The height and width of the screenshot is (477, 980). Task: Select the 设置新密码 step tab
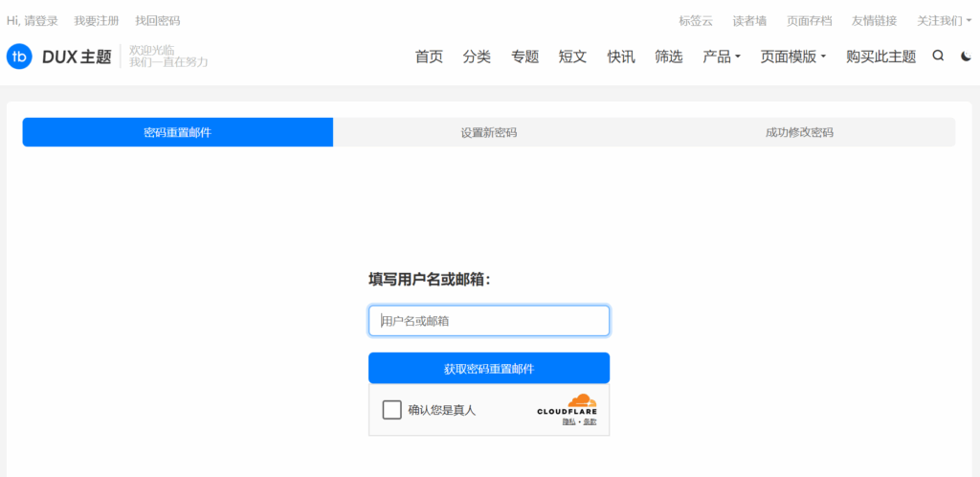[x=488, y=132]
